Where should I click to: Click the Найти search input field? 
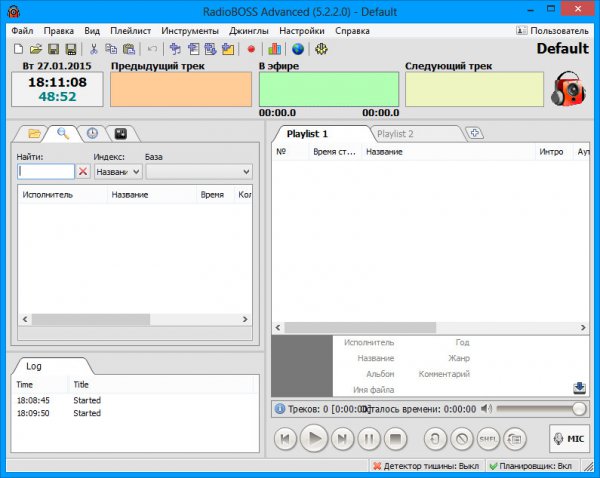coord(46,171)
